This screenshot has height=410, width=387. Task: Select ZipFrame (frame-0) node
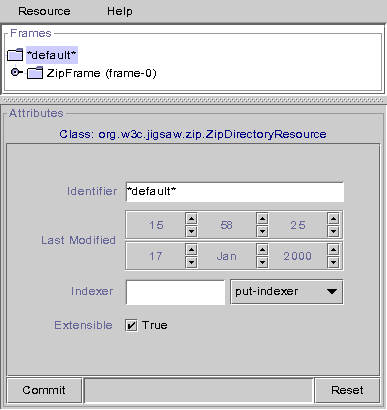(101, 73)
